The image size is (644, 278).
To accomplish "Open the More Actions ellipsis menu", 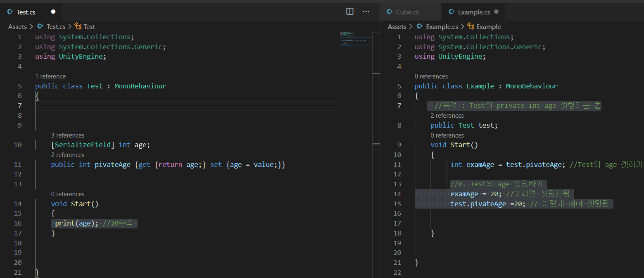I will (366, 12).
